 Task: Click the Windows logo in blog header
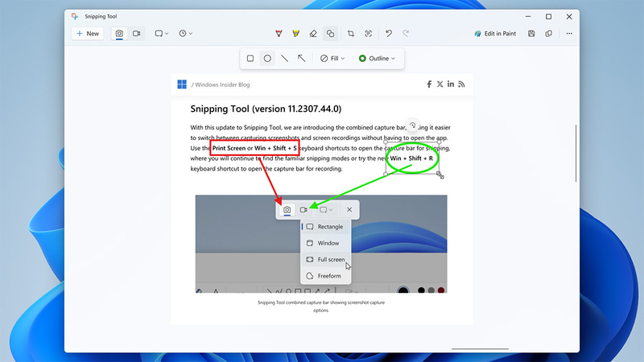click(x=182, y=84)
